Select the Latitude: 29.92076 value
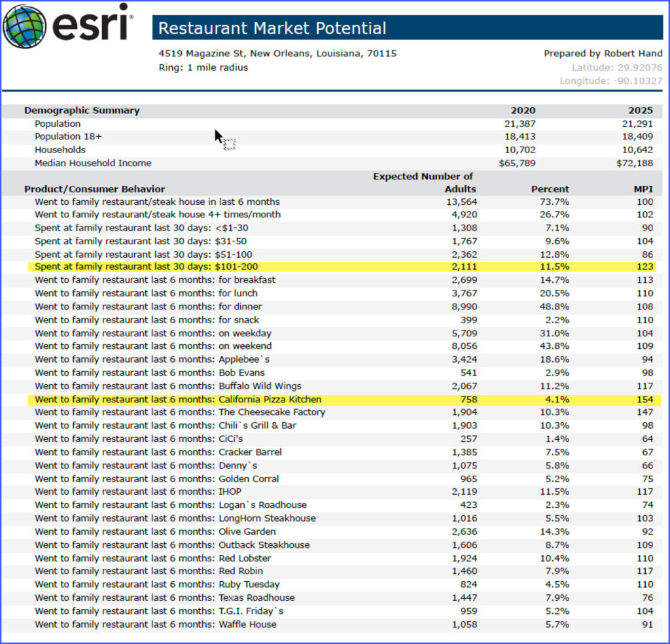 pos(616,67)
